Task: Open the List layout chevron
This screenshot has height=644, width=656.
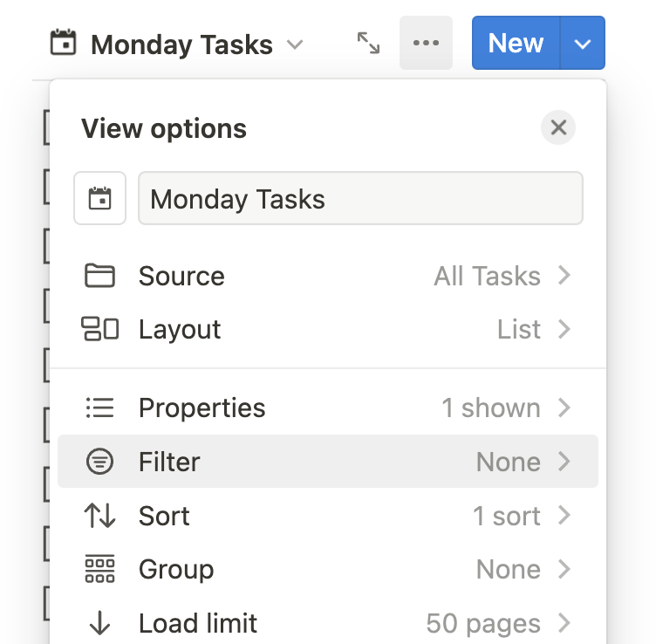Action: coord(564,329)
